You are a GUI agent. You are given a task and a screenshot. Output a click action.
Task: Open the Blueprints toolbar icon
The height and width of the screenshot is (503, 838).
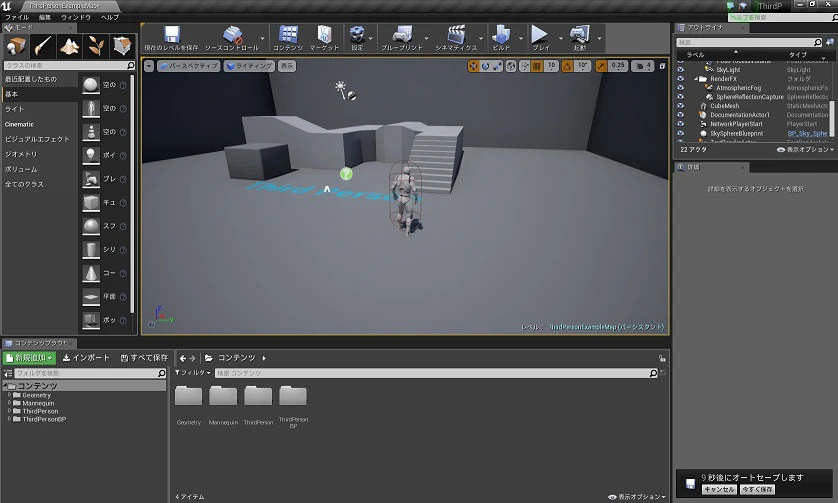pyautogui.click(x=402, y=35)
